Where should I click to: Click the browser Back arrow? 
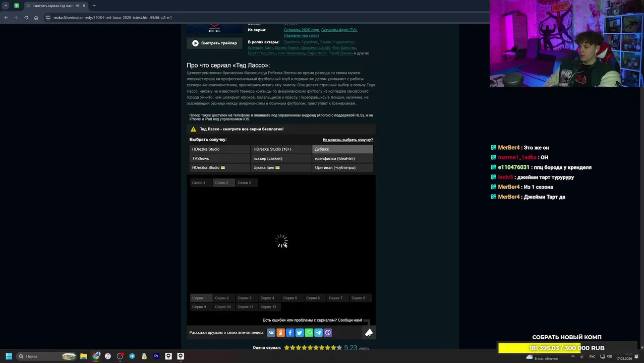pyautogui.click(x=6, y=18)
